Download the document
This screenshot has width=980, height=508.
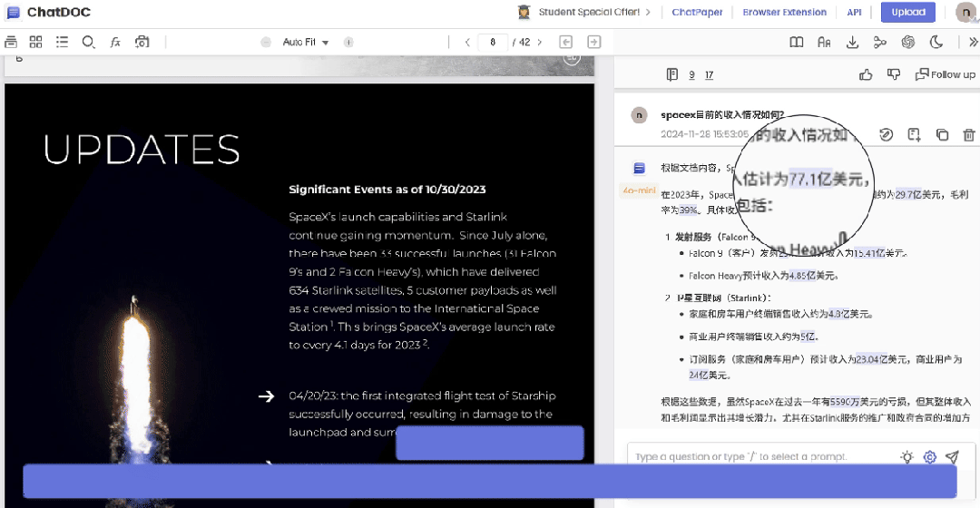(x=852, y=42)
